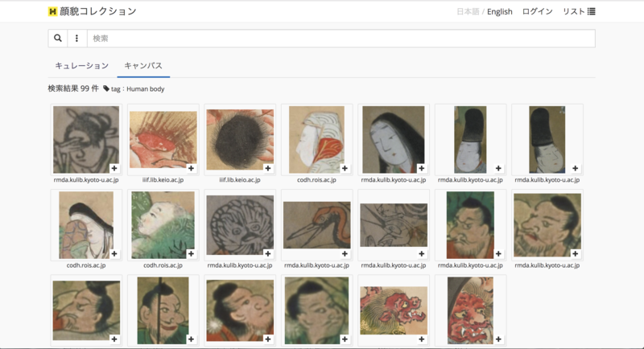Viewport: 644px width, 349px height.
Task: Switch to the キュレーション tab
Action: [82, 66]
